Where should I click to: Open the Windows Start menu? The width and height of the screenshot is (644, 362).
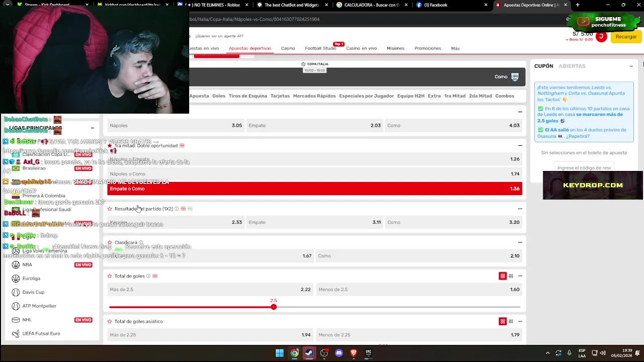coord(280,353)
